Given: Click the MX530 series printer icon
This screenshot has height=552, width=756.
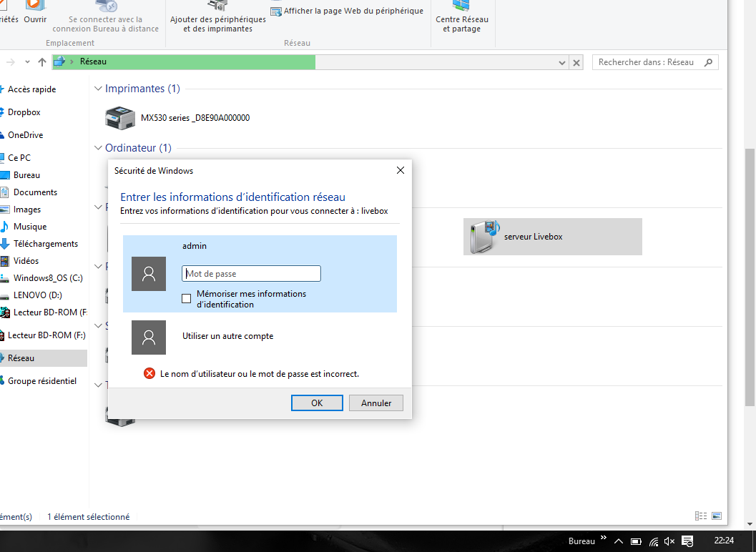Looking at the screenshot, I should (119, 118).
